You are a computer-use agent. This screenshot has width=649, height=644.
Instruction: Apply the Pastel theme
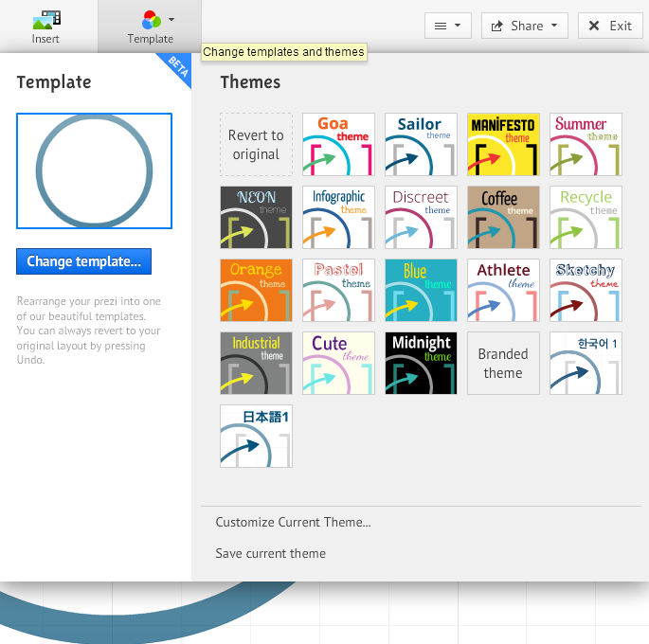click(x=338, y=291)
